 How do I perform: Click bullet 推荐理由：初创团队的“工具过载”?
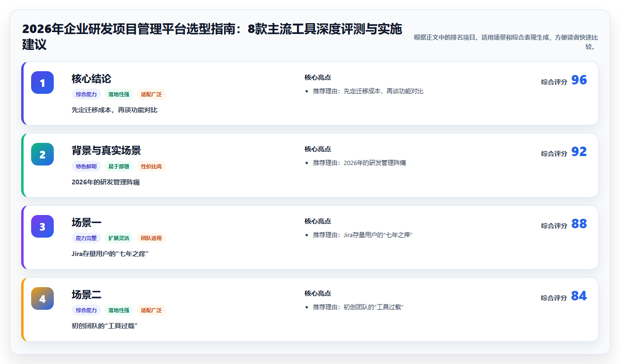click(358, 307)
